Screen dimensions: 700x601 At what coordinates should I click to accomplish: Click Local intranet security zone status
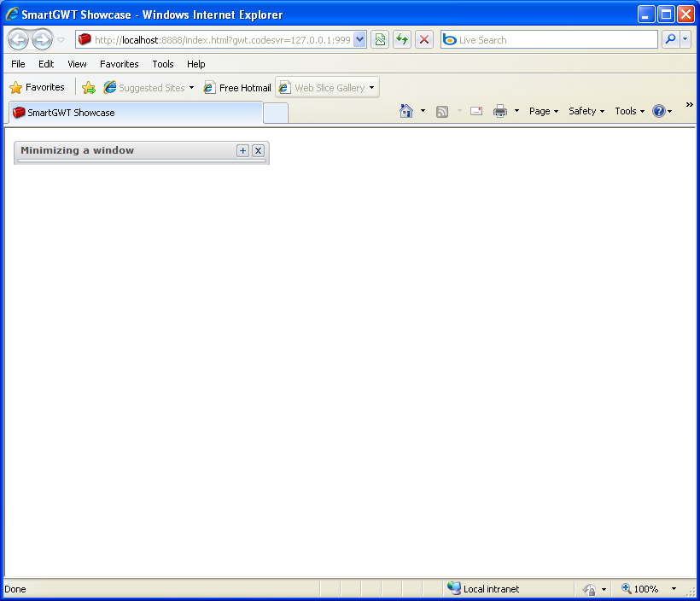pyautogui.click(x=483, y=589)
